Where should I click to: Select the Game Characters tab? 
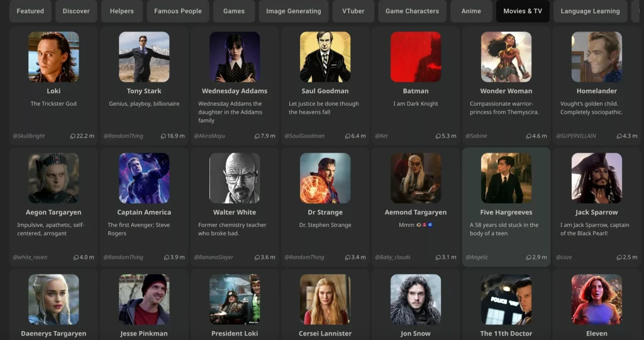click(412, 11)
